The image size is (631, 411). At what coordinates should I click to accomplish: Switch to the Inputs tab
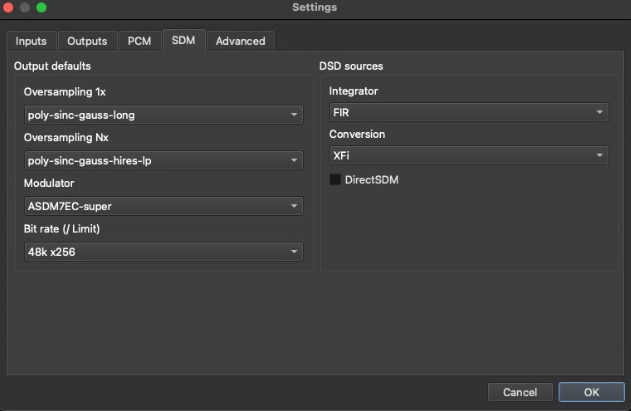pyautogui.click(x=31, y=41)
